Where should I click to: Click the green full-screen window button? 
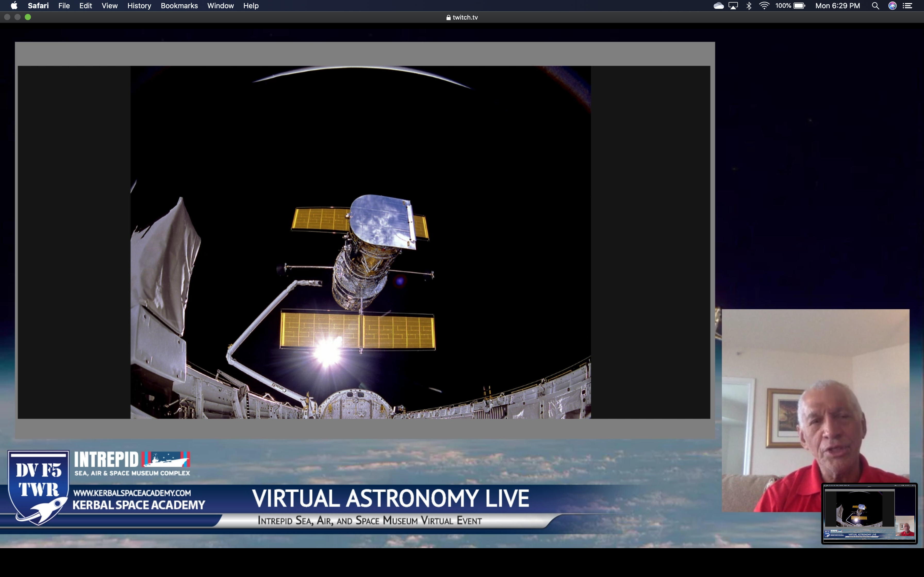pos(28,17)
